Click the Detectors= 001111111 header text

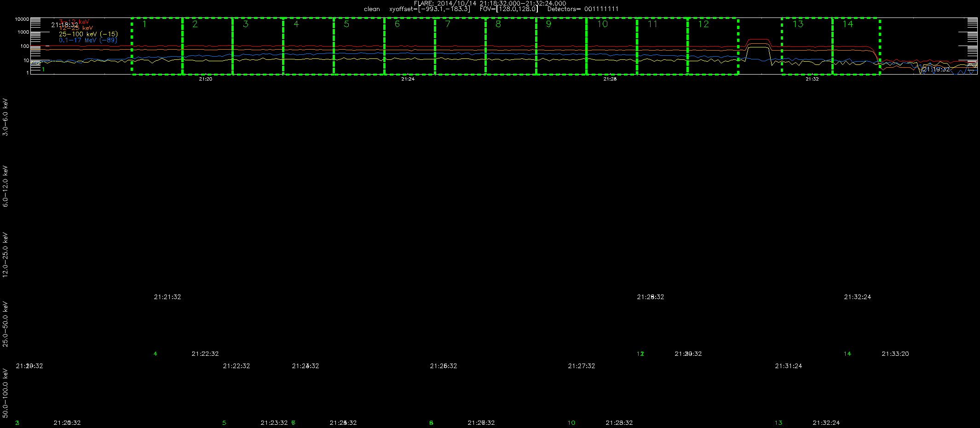pyautogui.click(x=583, y=9)
